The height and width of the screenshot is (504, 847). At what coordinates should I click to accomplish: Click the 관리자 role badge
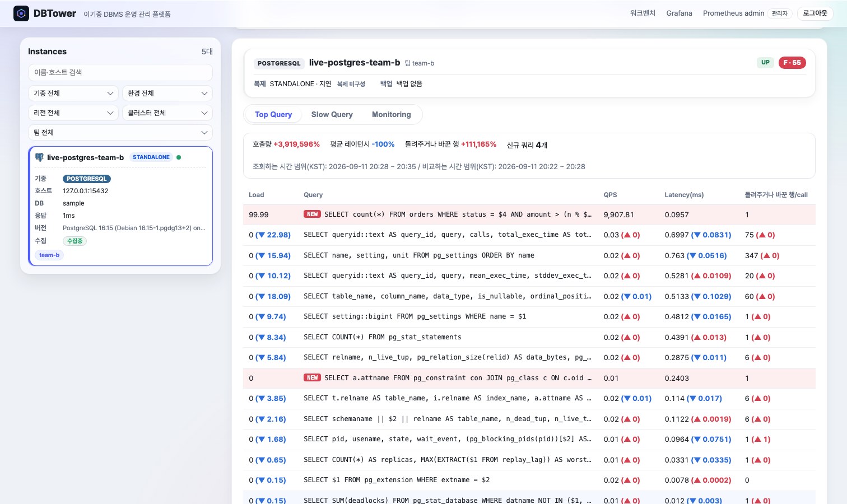point(780,13)
